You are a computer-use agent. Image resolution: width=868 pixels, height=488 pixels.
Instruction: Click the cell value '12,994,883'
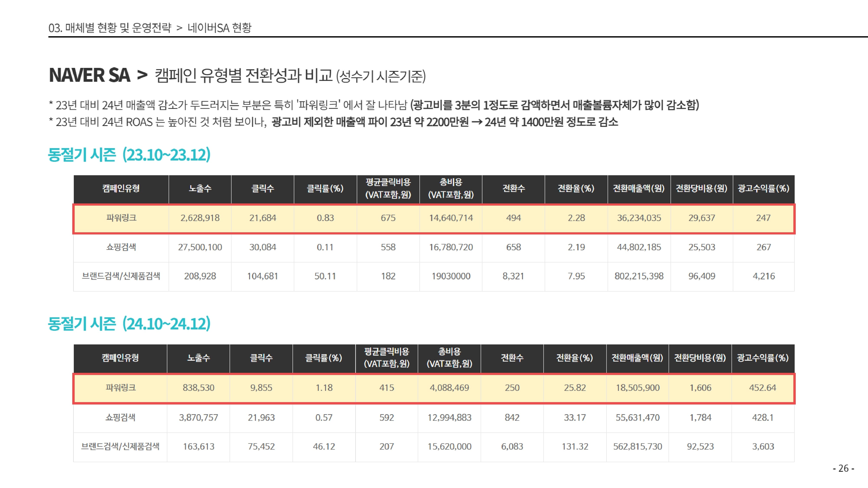tap(449, 418)
